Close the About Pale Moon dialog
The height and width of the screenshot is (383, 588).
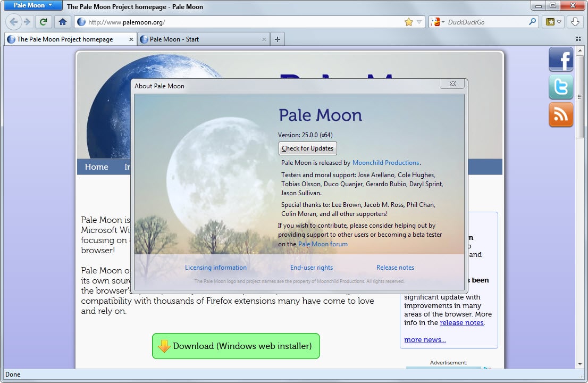pos(452,84)
